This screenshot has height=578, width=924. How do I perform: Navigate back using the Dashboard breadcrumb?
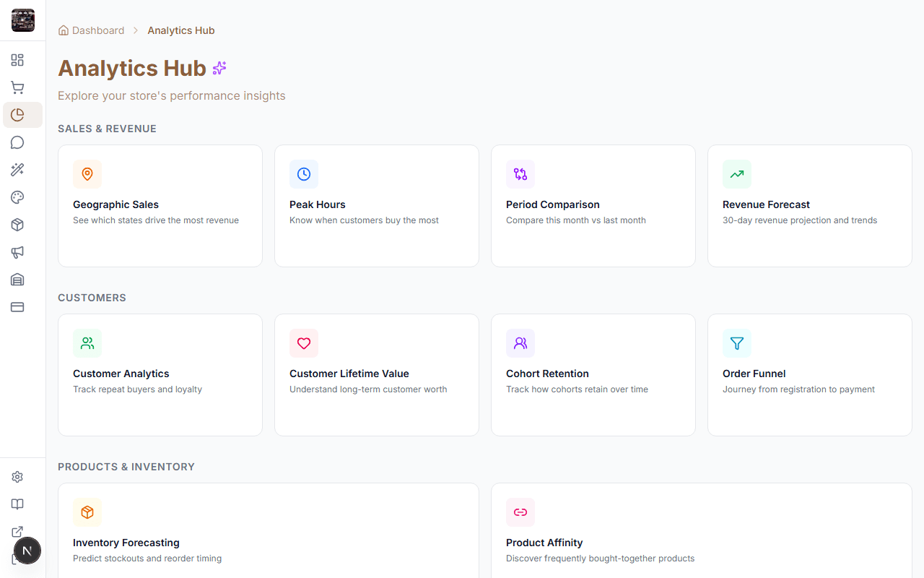(x=97, y=30)
